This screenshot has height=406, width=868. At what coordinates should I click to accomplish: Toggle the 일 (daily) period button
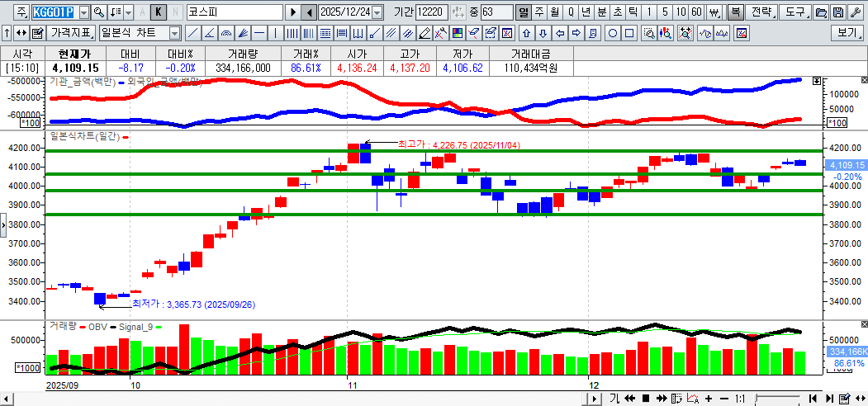[x=524, y=12]
